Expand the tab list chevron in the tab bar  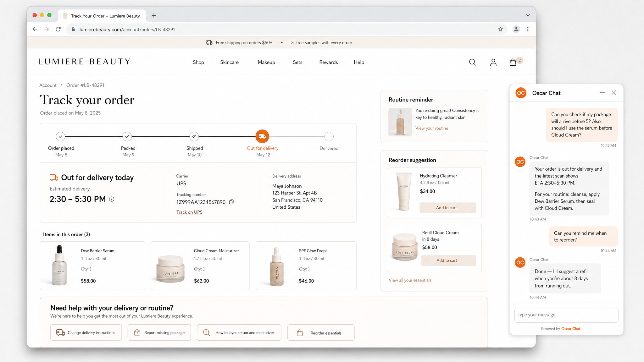528,15
